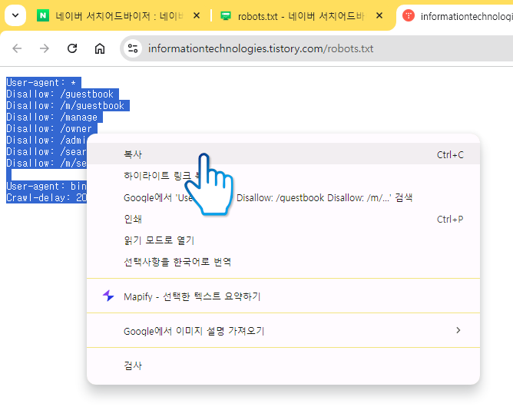Click the red Tistory favicon on third tab
Screen dimensions: 513x420
[x=409, y=15]
